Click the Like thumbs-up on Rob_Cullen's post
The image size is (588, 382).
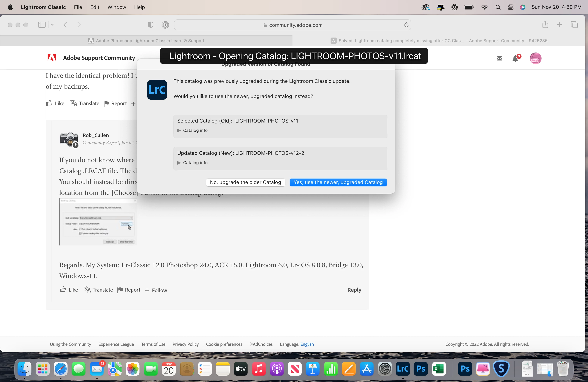(63, 290)
